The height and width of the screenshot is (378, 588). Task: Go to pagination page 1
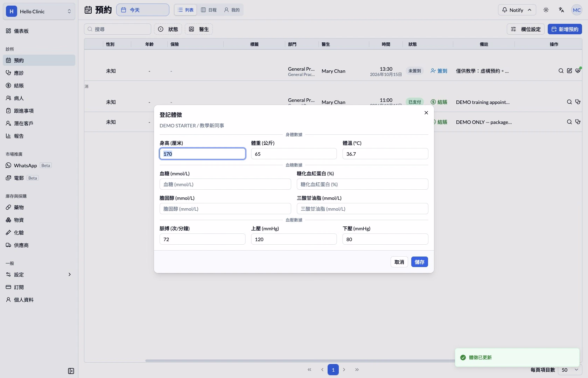[333, 370]
